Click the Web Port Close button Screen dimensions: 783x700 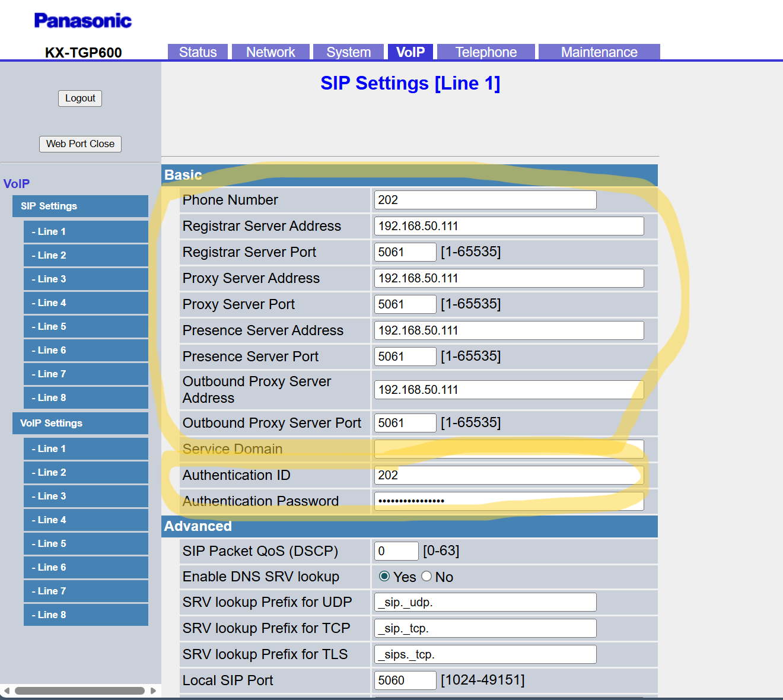click(x=80, y=144)
